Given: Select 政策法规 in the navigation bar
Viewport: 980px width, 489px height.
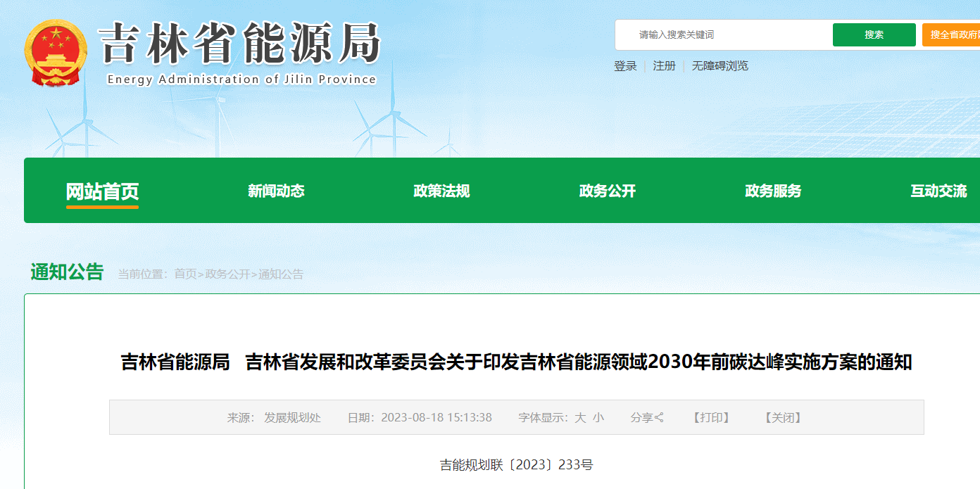Looking at the screenshot, I should pyautogui.click(x=441, y=191).
